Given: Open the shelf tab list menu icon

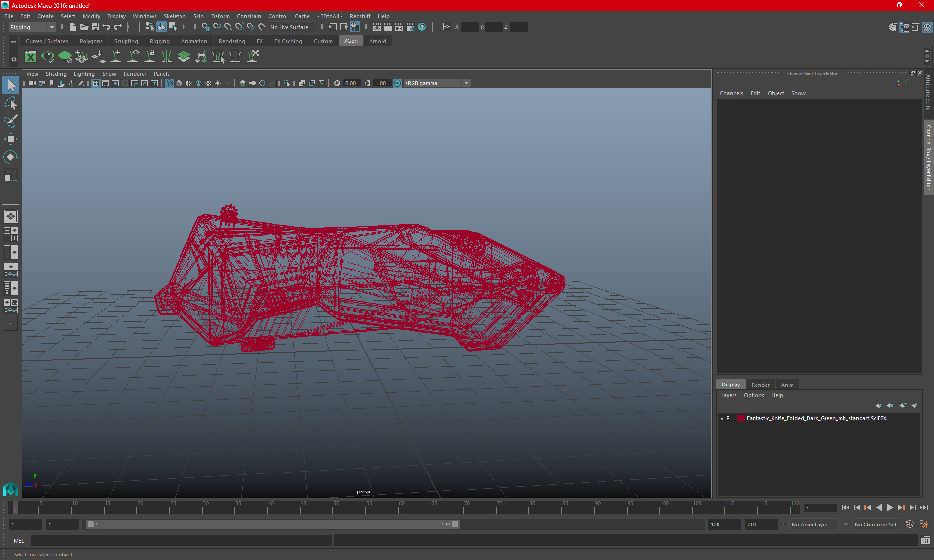Looking at the screenshot, I should 14,42.
